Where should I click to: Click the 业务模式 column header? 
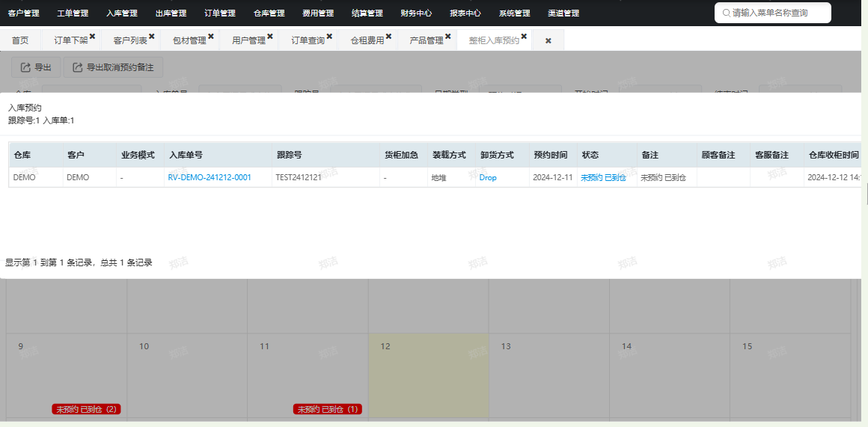tap(141, 155)
